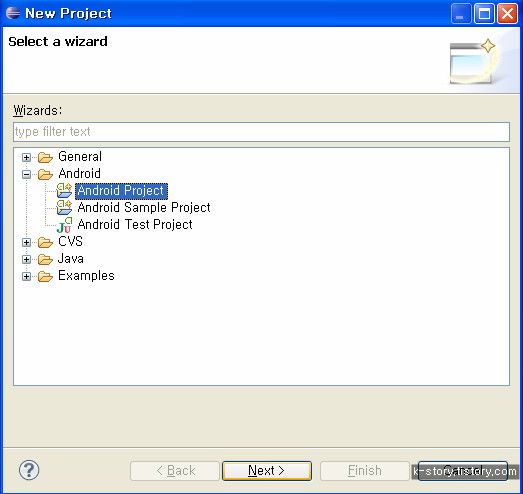Select the Android category label
The height and width of the screenshot is (494, 523).
(79, 173)
